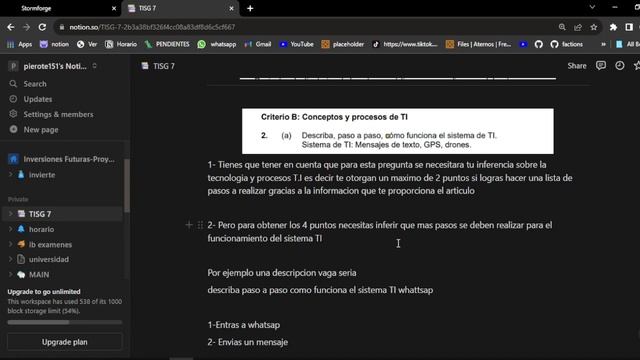Click the text '1-Entras a whatsap'
This screenshot has width=640, height=360.
pos(244,325)
